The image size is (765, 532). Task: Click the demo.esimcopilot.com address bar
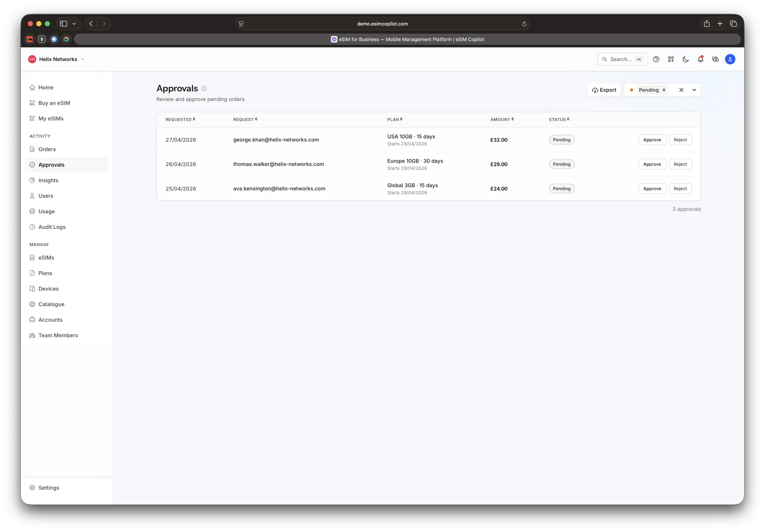coord(382,24)
